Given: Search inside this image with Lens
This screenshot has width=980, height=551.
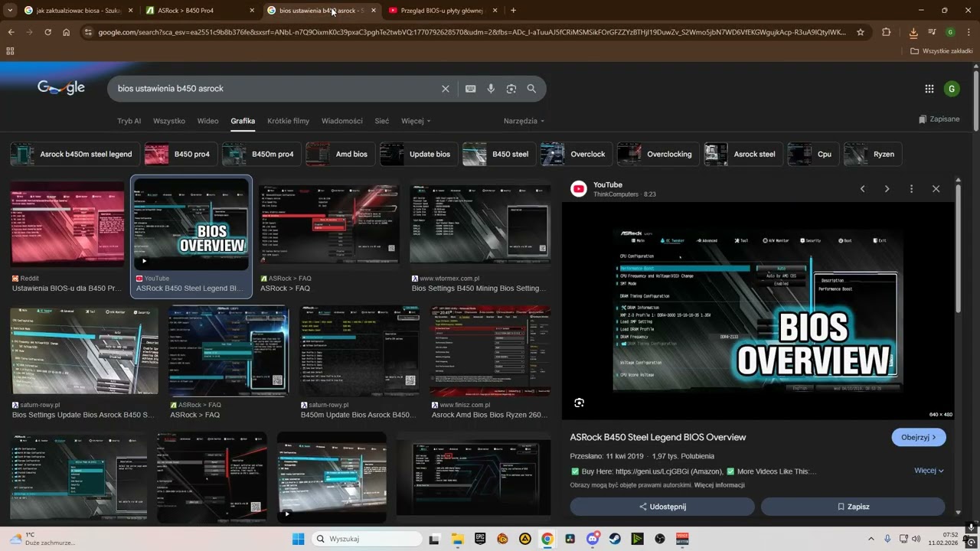Looking at the screenshot, I should [x=580, y=403].
